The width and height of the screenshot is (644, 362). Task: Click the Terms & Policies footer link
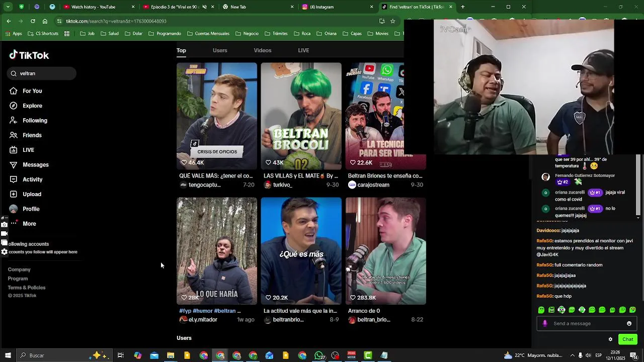(27, 288)
